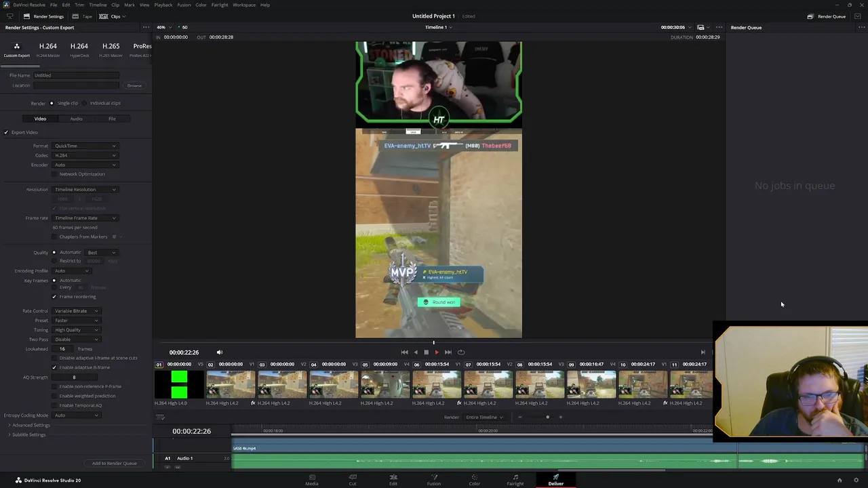The height and width of the screenshot is (488, 868).
Task: Click the Home project manager icon
Action: tap(840, 480)
